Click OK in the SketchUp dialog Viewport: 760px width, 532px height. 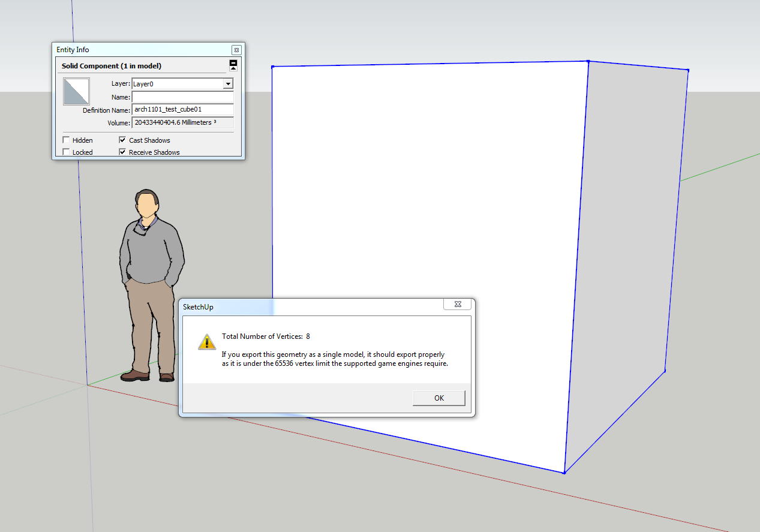(439, 398)
